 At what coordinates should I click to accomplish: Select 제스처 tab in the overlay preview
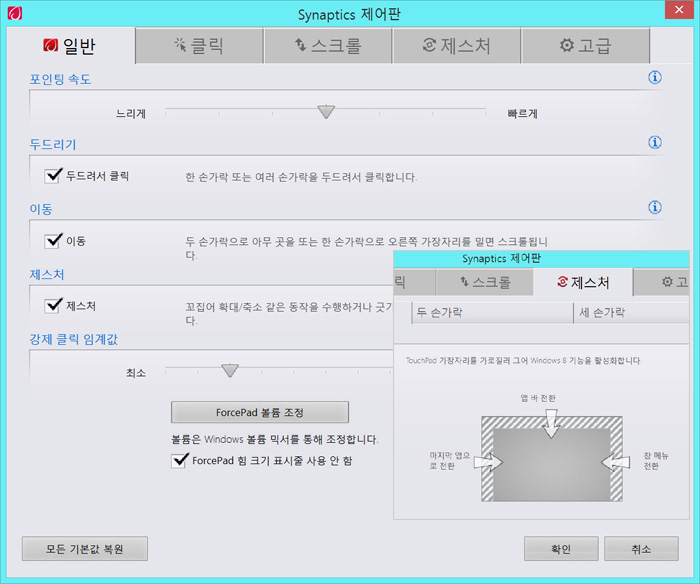(x=583, y=282)
